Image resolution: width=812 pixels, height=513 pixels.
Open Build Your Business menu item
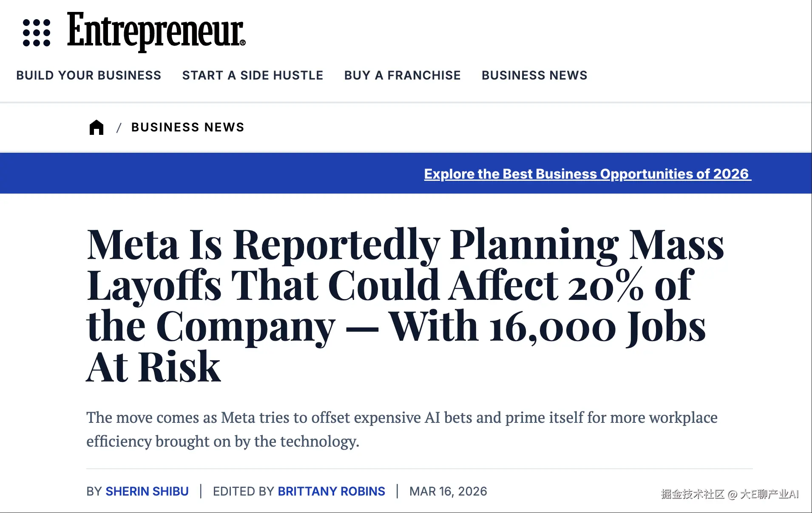tap(89, 75)
